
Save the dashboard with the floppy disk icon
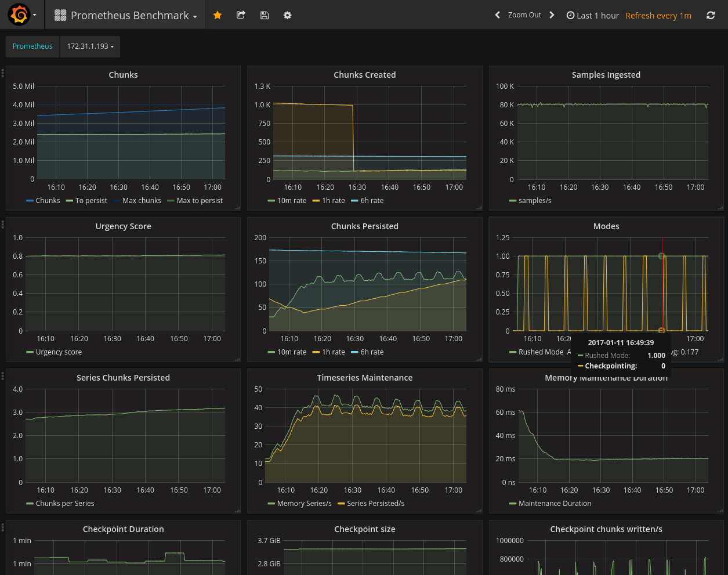click(265, 15)
